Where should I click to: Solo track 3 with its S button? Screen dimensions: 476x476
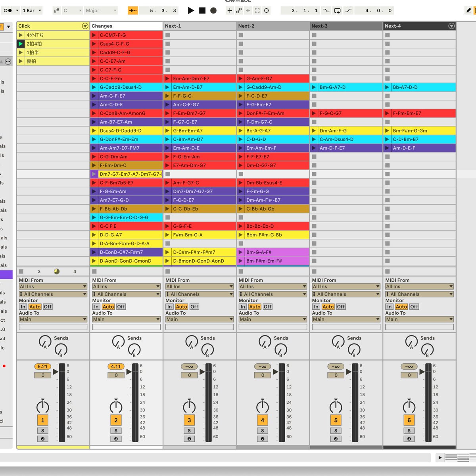[x=189, y=430]
